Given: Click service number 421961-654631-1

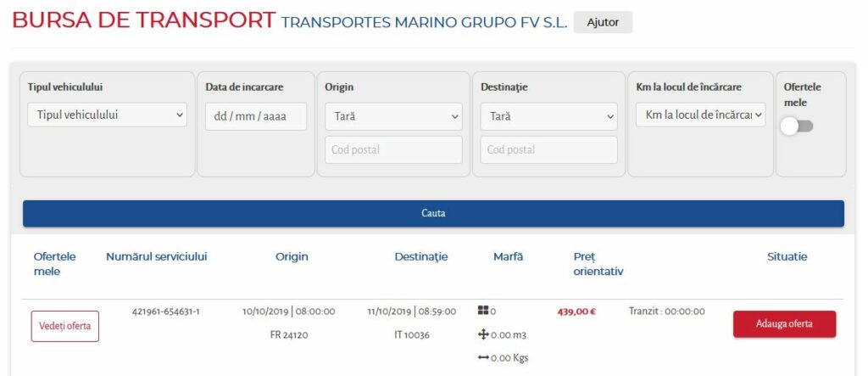Looking at the screenshot, I should [166, 311].
